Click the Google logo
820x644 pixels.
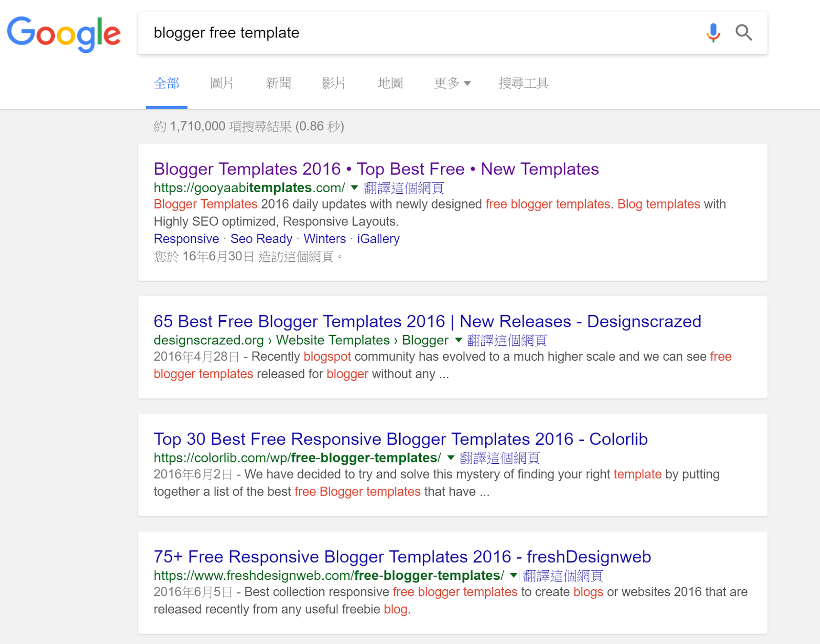pyautogui.click(x=64, y=34)
